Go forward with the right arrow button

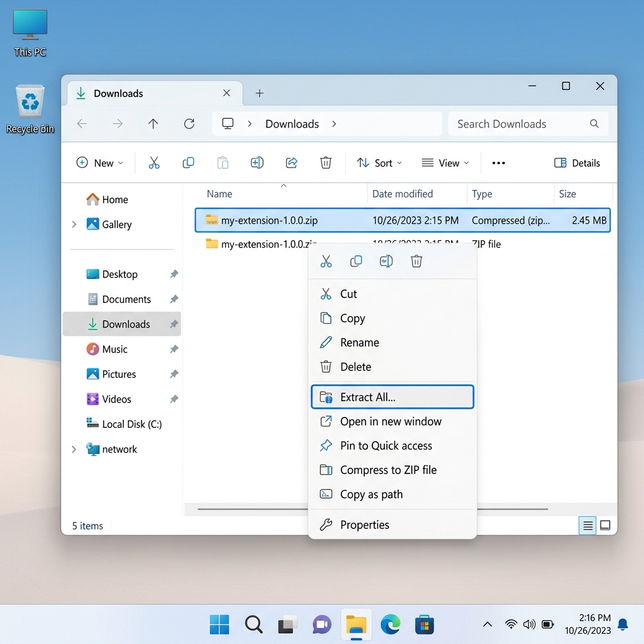click(x=118, y=124)
